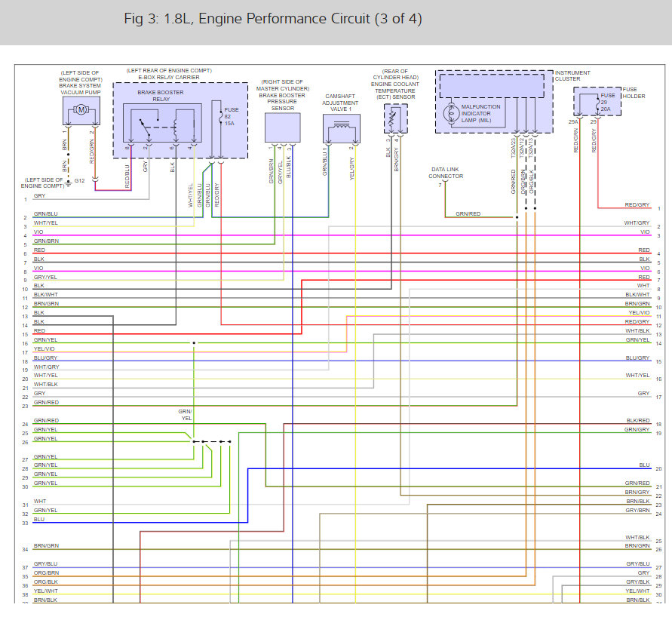
Task: Click the two-line 'GRN/ YEL' splice label
Action: pos(185,415)
